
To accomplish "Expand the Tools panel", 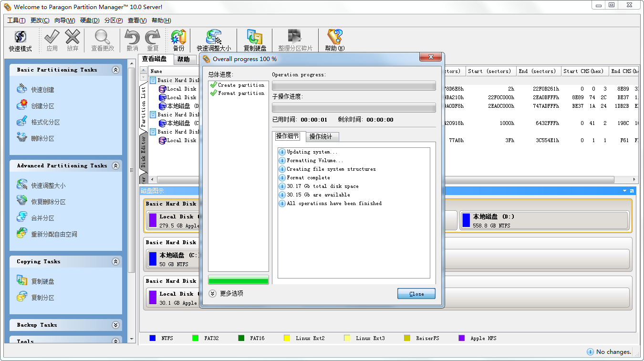I will [115, 341].
